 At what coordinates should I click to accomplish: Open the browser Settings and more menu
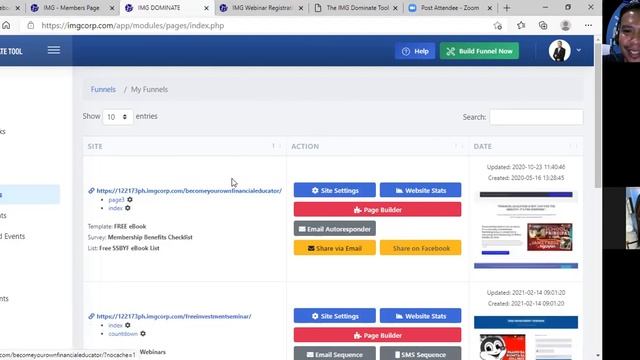point(588,25)
